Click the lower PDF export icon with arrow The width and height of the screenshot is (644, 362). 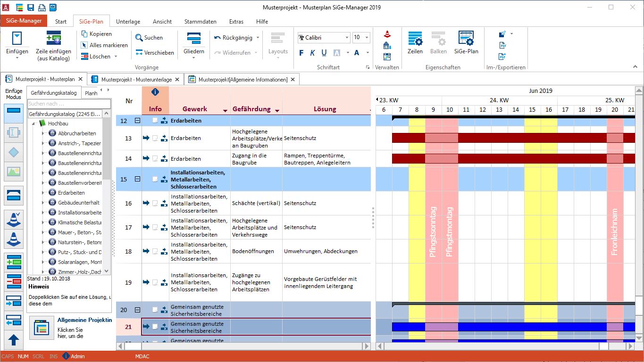click(502, 57)
